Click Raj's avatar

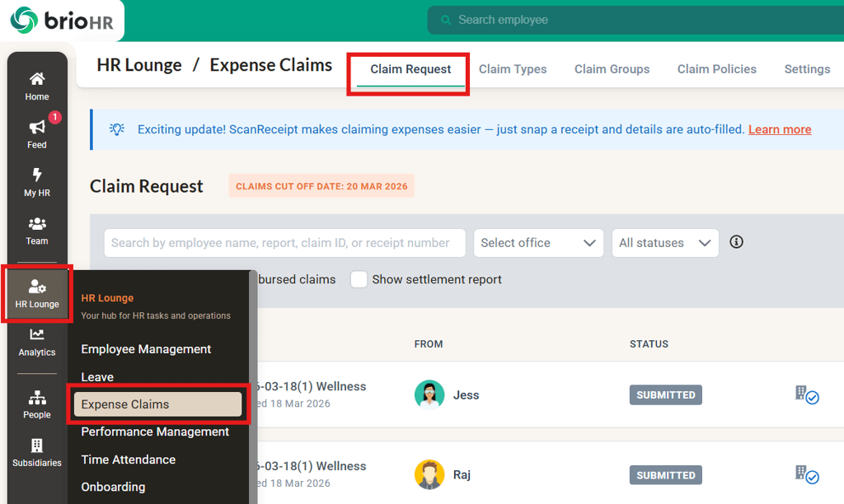[429, 474]
